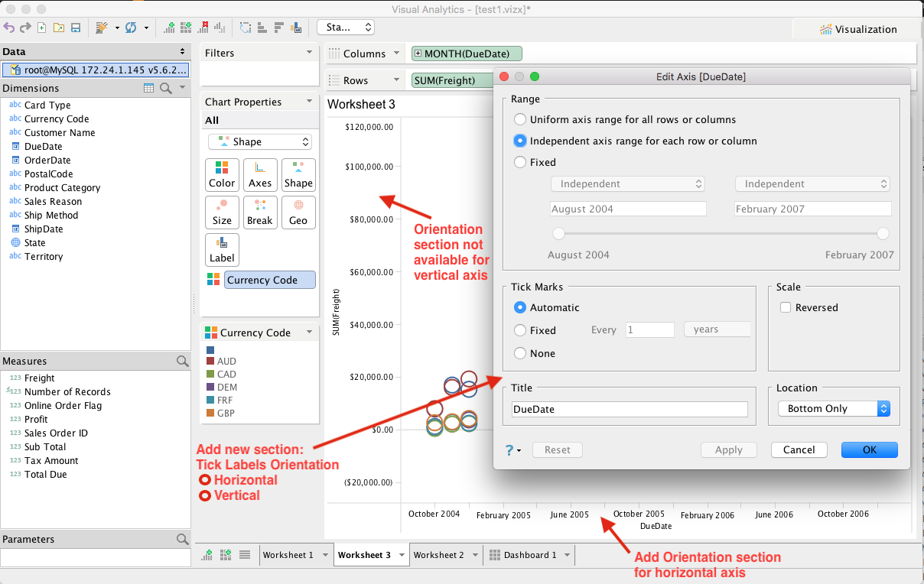Open the Shape chart property
Image resolution: width=924 pixels, height=584 pixels.
(x=298, y=174)
